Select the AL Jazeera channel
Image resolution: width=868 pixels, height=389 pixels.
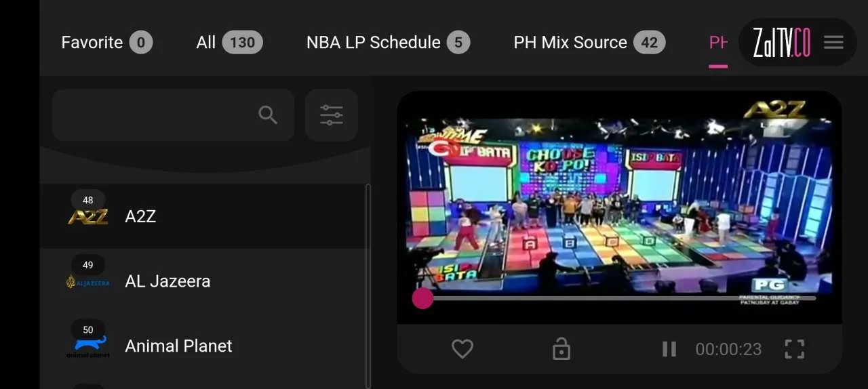click(x=203, y=281)
